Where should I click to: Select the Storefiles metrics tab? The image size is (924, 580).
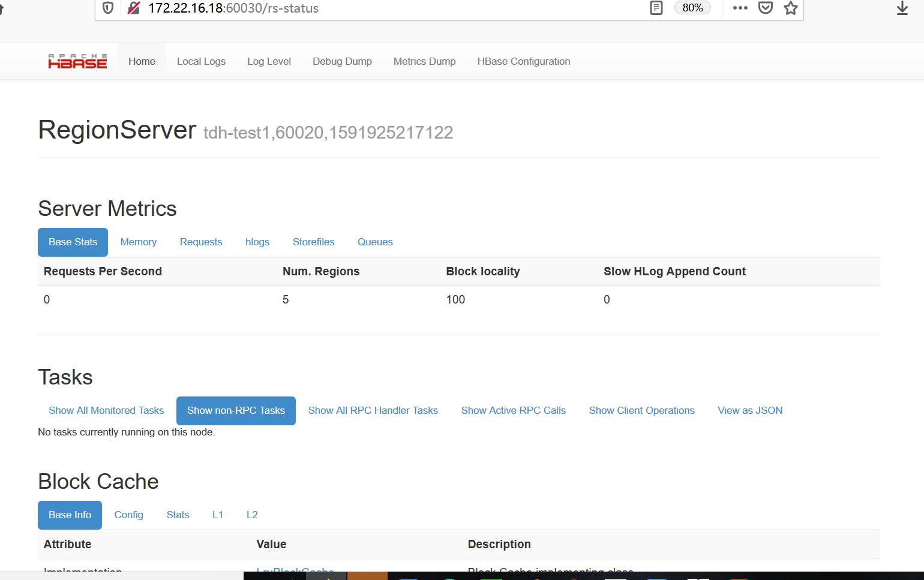pos(313,242)
